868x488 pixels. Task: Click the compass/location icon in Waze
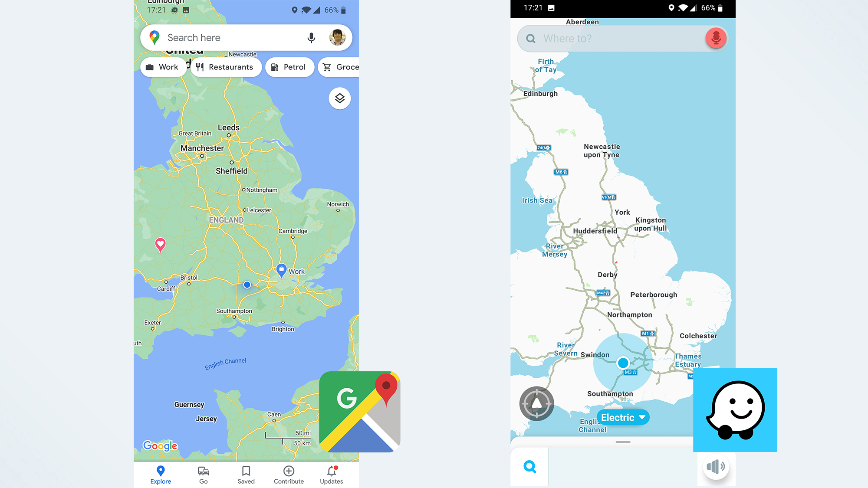pos(536,404)
